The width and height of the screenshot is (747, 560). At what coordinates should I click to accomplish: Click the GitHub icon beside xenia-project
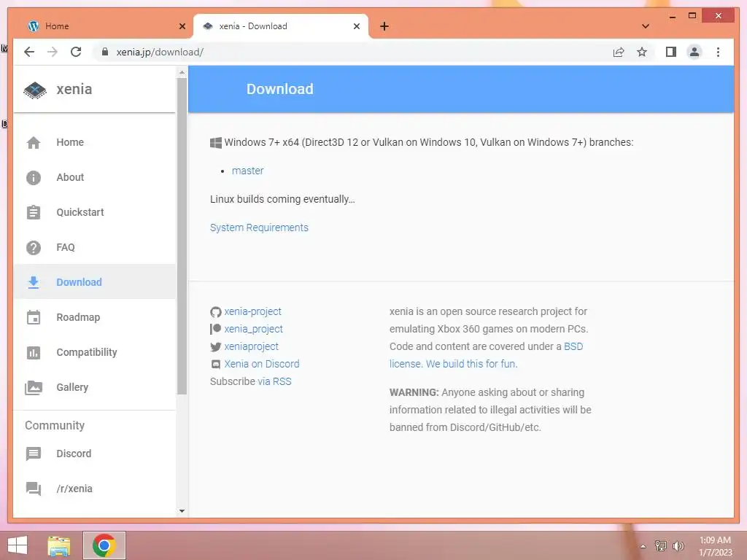pyautogui.click(x=215, y=312)
